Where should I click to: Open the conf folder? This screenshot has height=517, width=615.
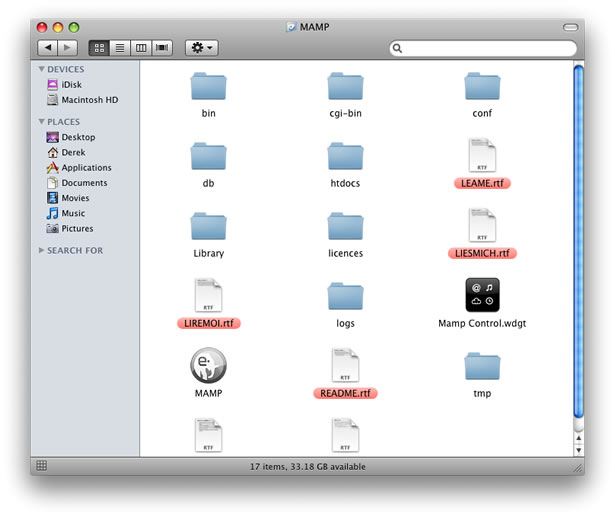(x=482, y=86)
